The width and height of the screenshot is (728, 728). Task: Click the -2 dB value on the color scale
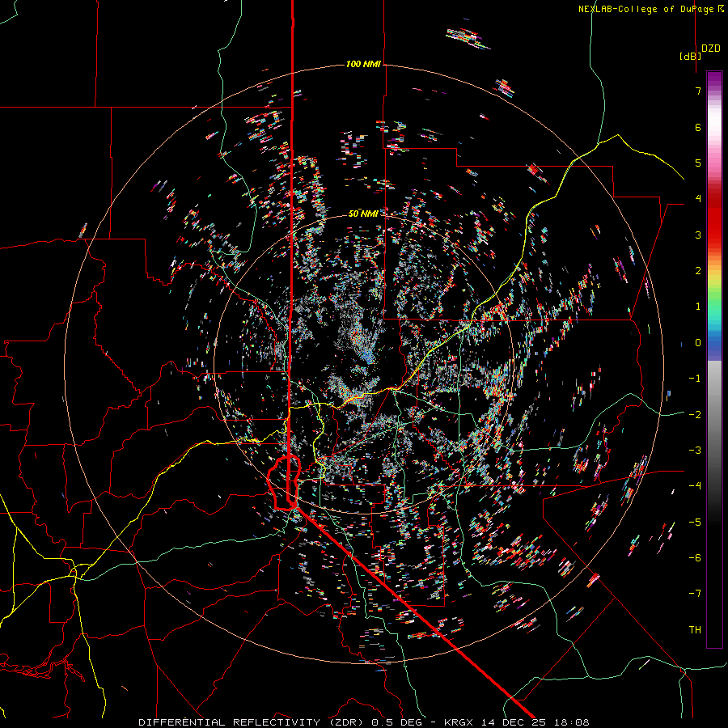695,415
